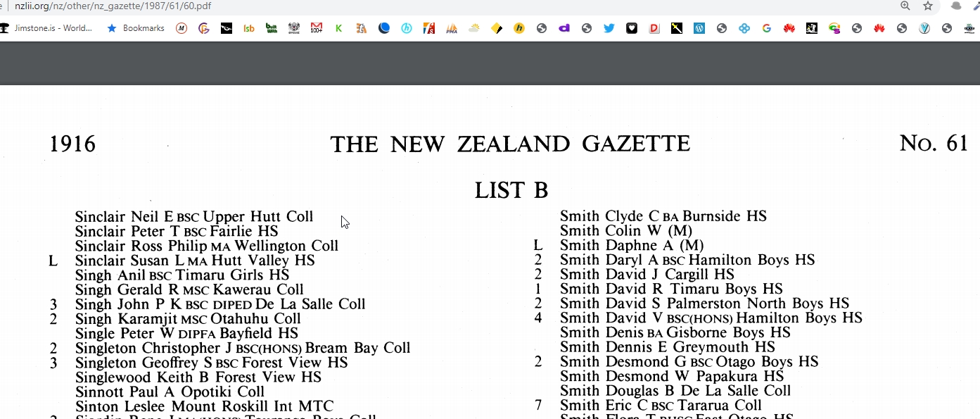Open the black heart bookmark icon
This screenshot has height=419, width=980.
click(632, 28)
